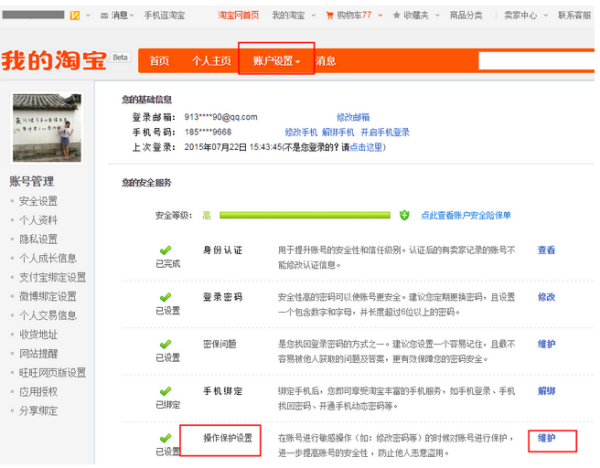Open 支付宝绑定设置 in sidebar

click(52, 277)
